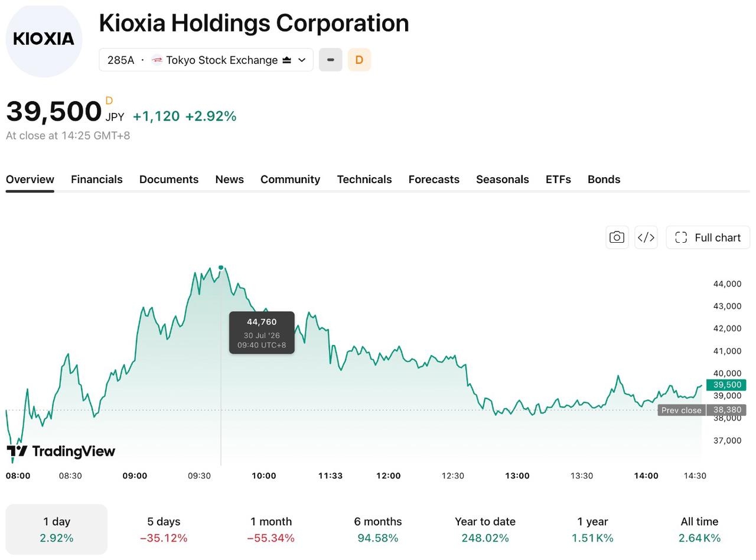Click the fullscreen icon beside Full chart

681,237
